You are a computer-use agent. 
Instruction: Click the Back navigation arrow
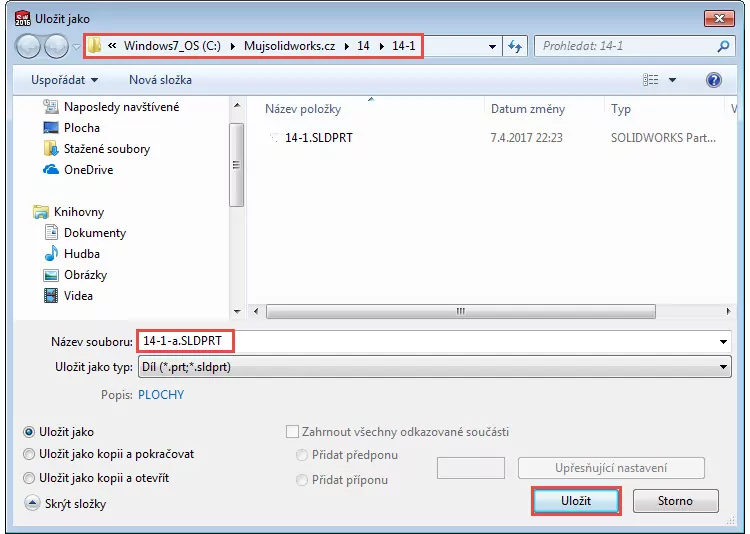(28, 46)
